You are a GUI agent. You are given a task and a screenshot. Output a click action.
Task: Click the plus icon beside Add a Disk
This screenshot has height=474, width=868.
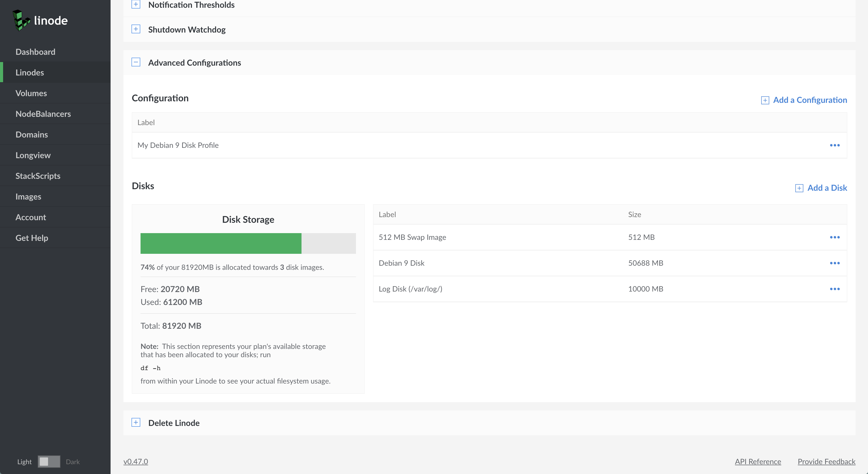tap(799, 188)
